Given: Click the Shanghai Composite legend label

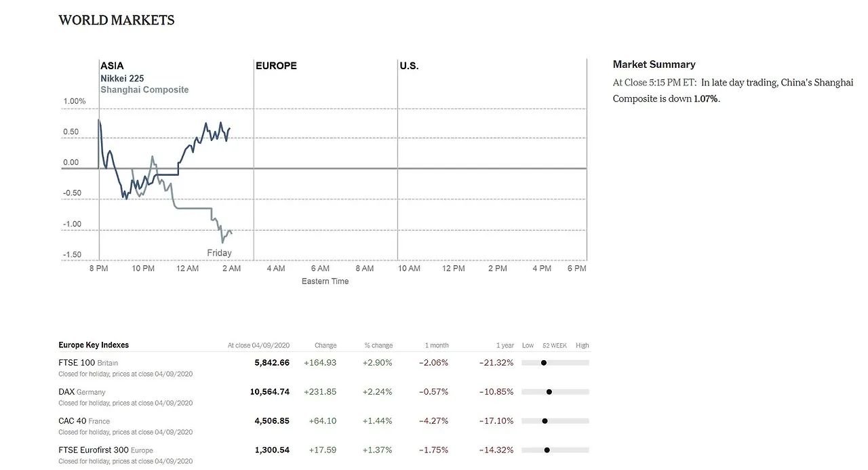Looking at the screenshot, I should (x=144, y=90).
